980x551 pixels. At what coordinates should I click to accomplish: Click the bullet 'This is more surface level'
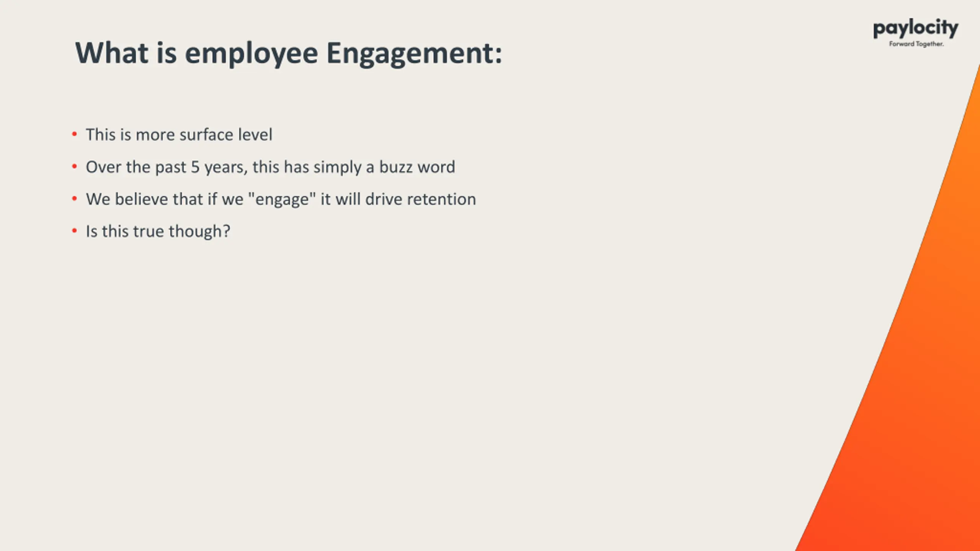179,135
